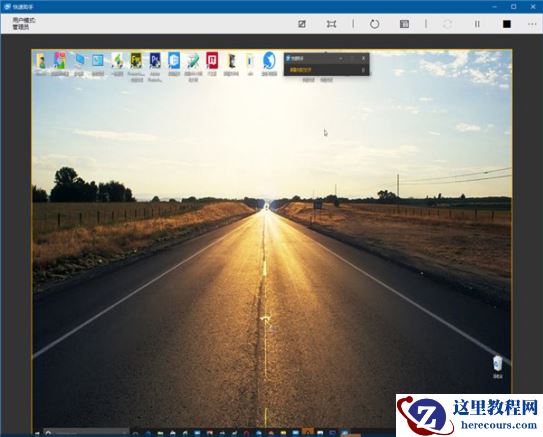Click the remote Windows Start button
The height and width of the screenshot is (437, 543).
(x=37, y=433)
